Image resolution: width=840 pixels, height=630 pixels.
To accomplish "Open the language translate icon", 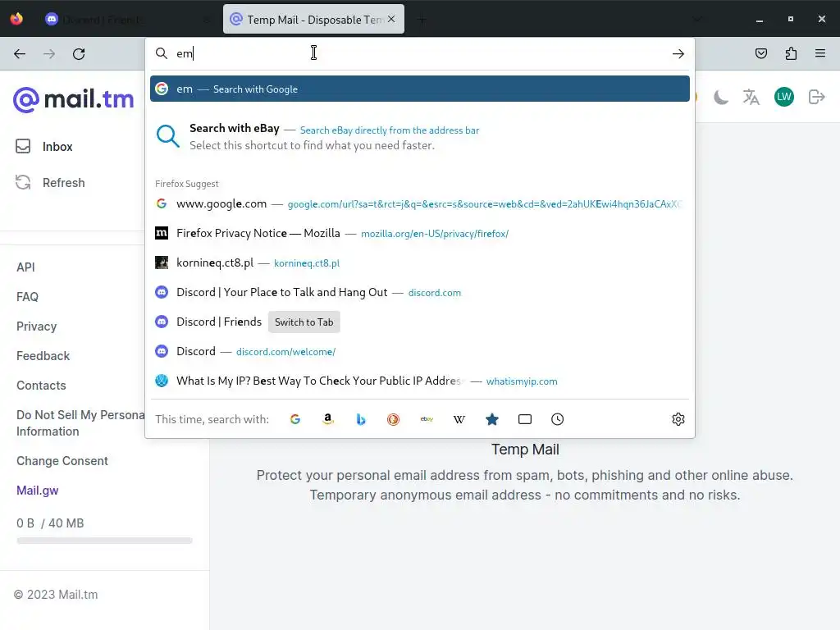I will click(x=751, y=97).
